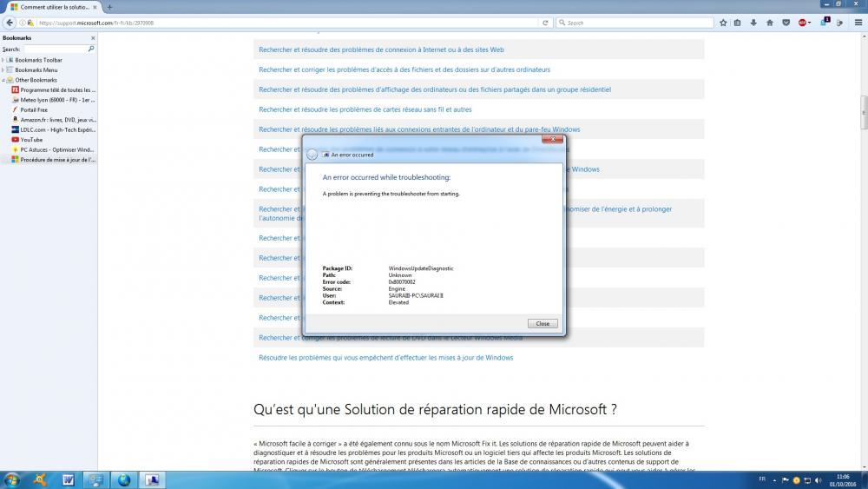This screenshot has height=489, width=868.
Task: Click the bookmarks sidebar Search input
Action: click(56, 49)
